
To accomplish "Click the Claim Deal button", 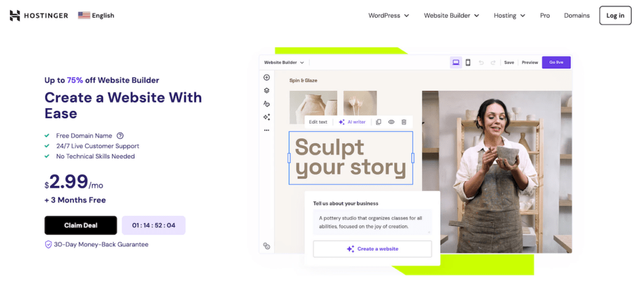I will click(80, 225).
